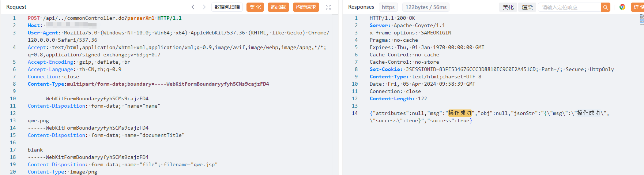
Task: Focus the response locate search field
Action: pyautogui.click(x=569, y=7)
